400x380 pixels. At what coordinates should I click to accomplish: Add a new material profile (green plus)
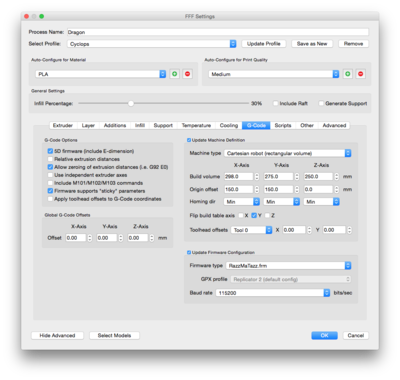pyautogui.click(x=174, y=74)
